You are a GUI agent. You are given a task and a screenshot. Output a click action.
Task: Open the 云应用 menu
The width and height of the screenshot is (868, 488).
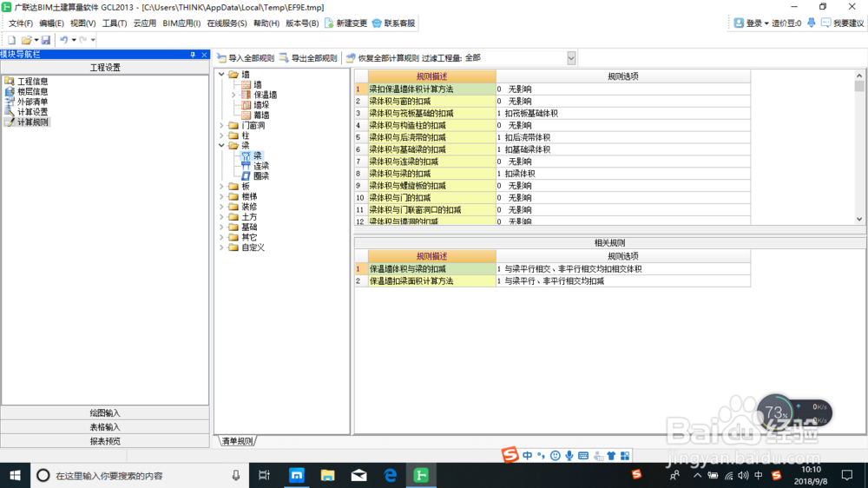coord(144,23)
